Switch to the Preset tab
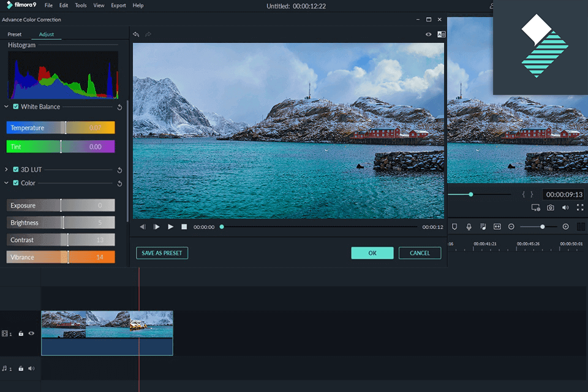 click(14, 34)
